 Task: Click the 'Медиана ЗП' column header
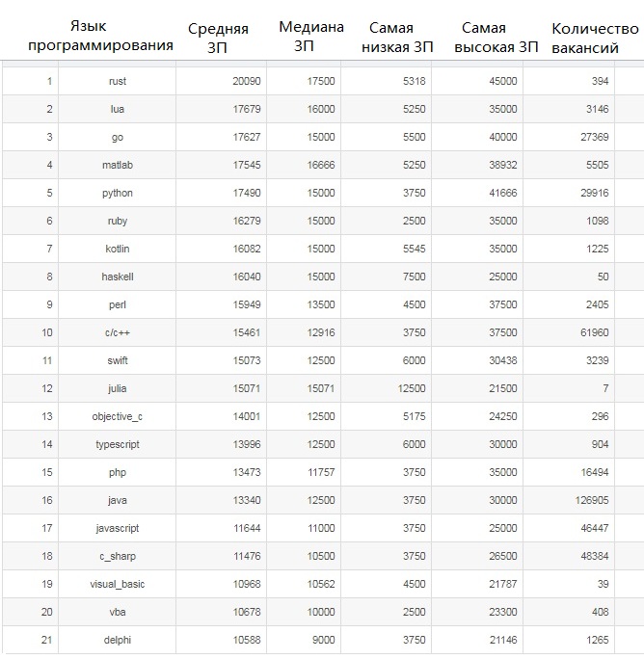coord(311,37)
